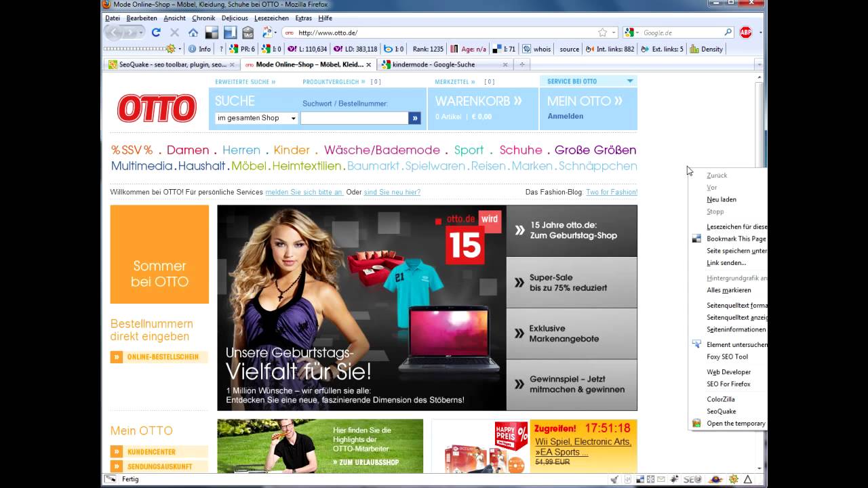Open SeoQuake Info button
Image resolution: width=868 pixels, height=488 pixels.
[199, 49]
